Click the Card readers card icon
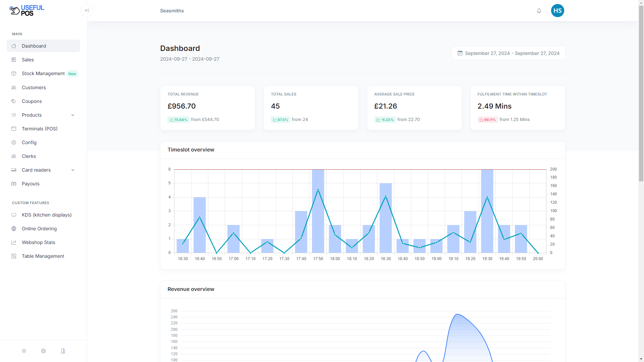The image size is (644, 362). click(14, 170)
